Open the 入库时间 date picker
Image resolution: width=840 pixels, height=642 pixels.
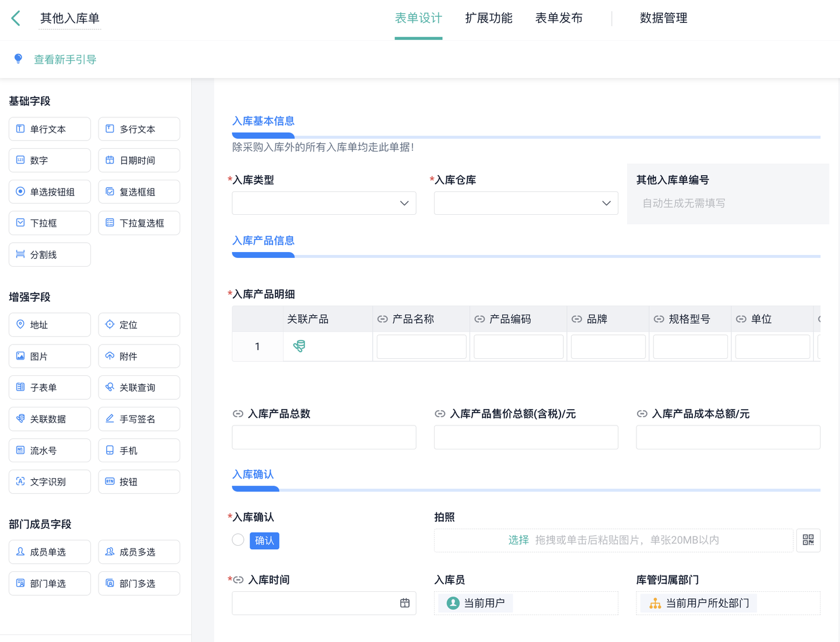404,603
